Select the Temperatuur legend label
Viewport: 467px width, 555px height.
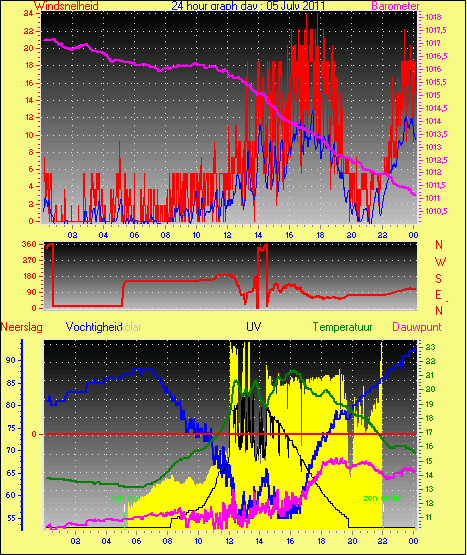[x=342, y=327]
